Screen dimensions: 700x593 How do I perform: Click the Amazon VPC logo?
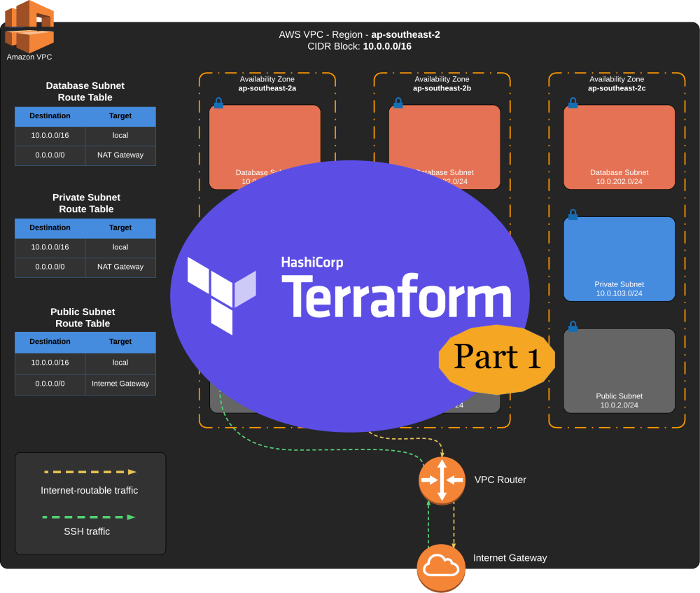click(29, 28)
